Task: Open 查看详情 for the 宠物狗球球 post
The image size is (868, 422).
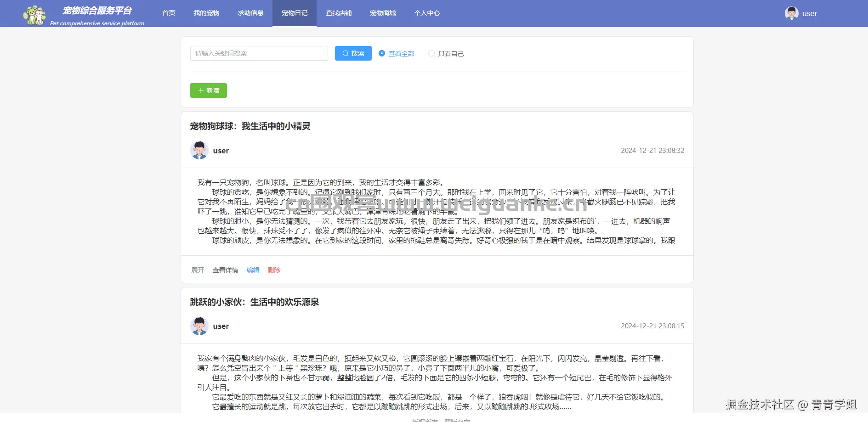Action: coord(225,270)
